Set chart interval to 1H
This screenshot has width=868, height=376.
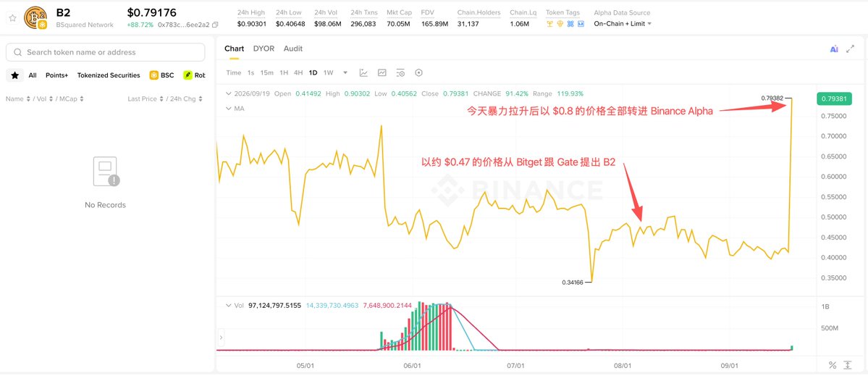click(x=284, y=72)
